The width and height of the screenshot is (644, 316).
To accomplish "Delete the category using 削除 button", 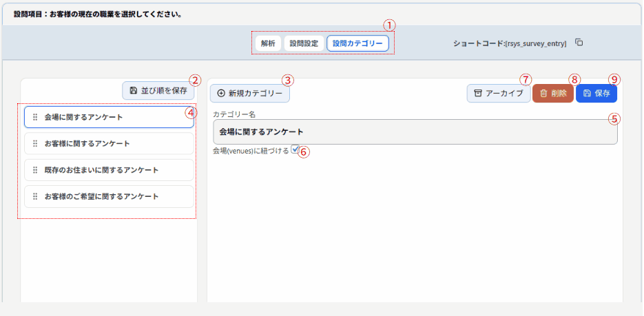I will 552,94.
